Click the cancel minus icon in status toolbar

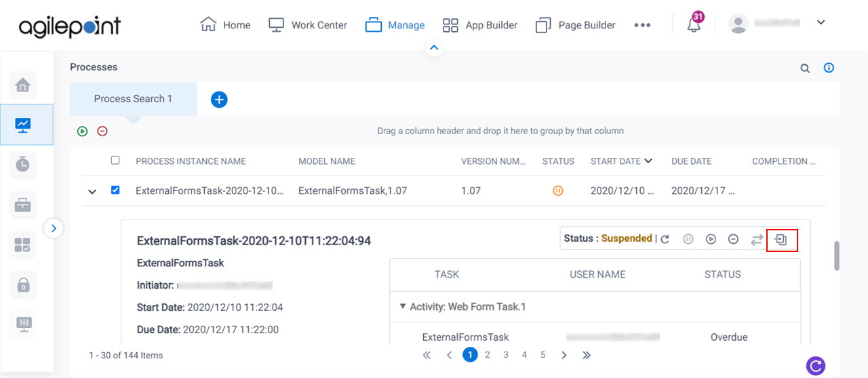[x=733, y=239]
